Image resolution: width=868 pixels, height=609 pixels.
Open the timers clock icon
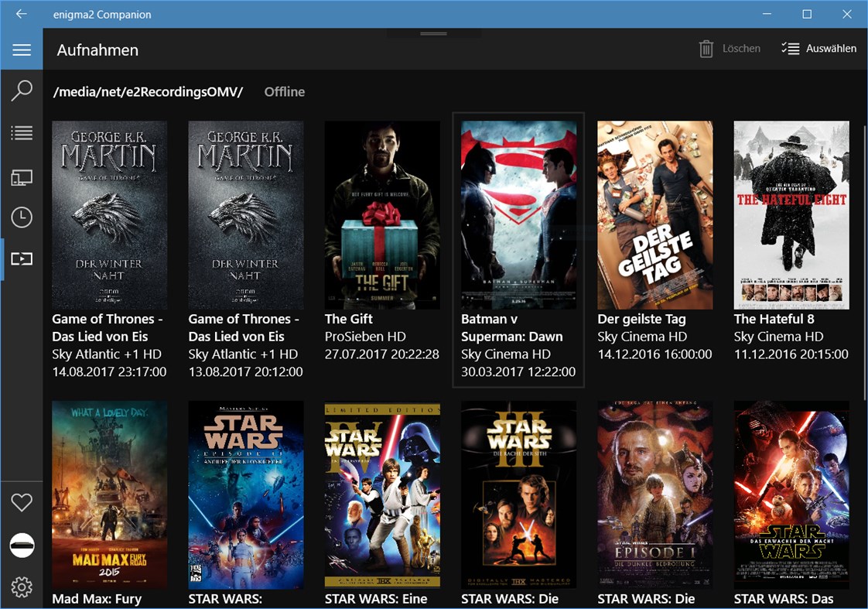tap(22, 217)
